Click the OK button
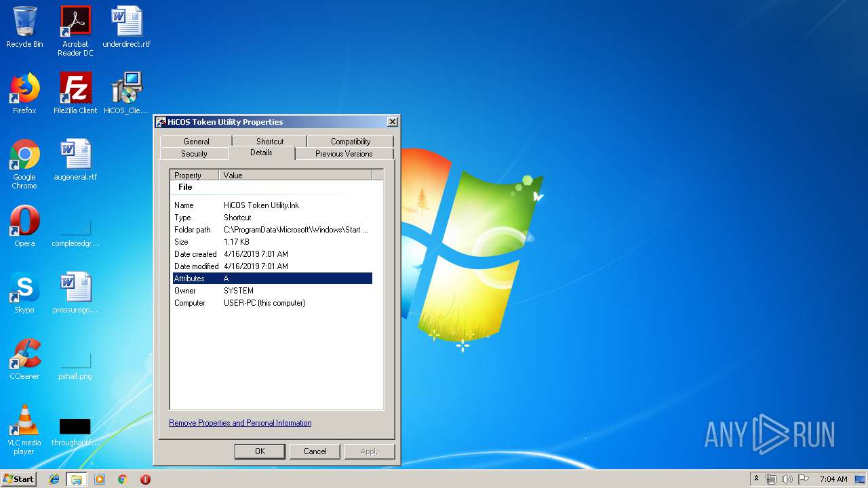 tap(260, 451)
